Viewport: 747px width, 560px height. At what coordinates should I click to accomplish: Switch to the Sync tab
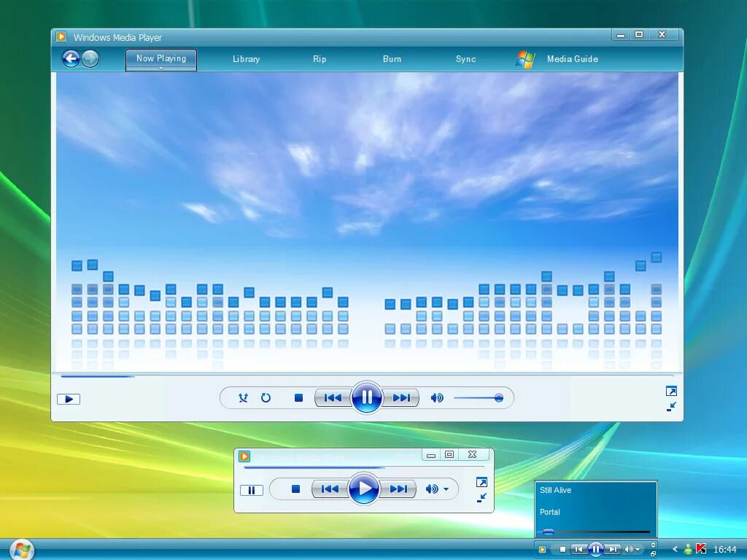click(x=466, y=59)
